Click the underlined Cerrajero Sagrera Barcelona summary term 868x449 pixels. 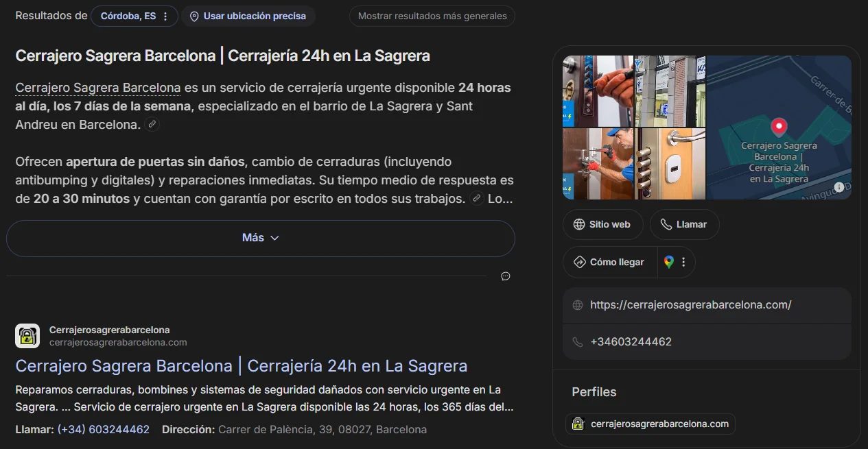tap(98, 88)
